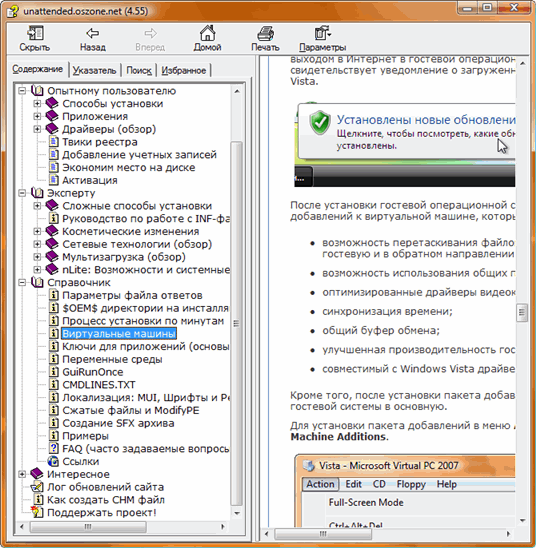Click the open book icon beside Эксперту
This screenshot has width=536, height=548.
coord(37,193)
